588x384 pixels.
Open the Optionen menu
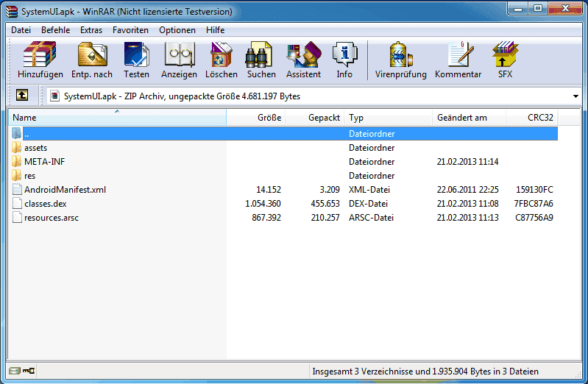(177, 30)
